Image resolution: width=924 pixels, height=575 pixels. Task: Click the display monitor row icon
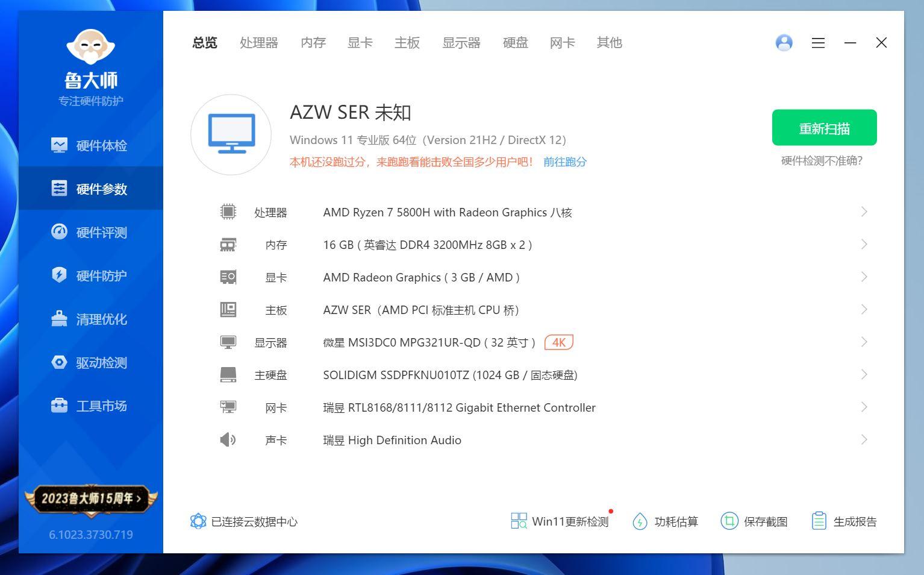pos(228,342)
